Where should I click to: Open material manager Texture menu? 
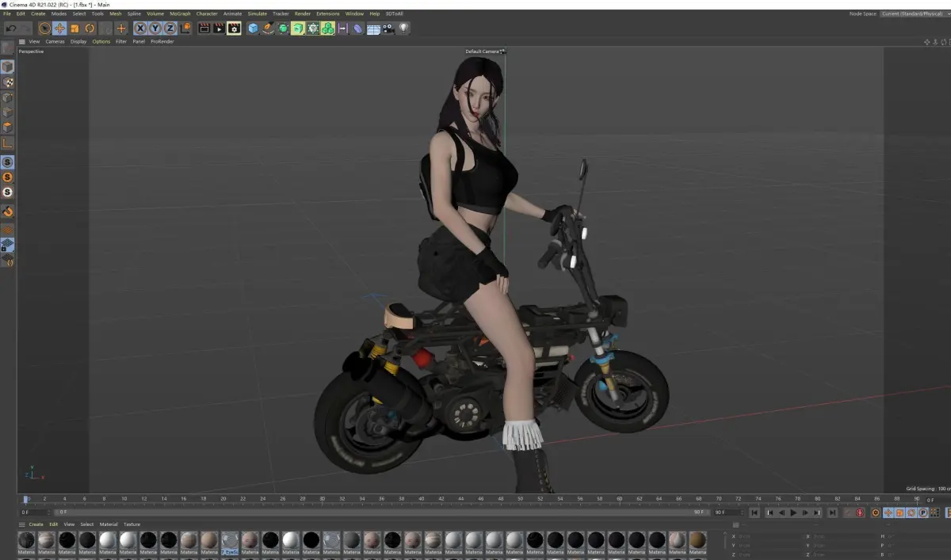[132, 524]
